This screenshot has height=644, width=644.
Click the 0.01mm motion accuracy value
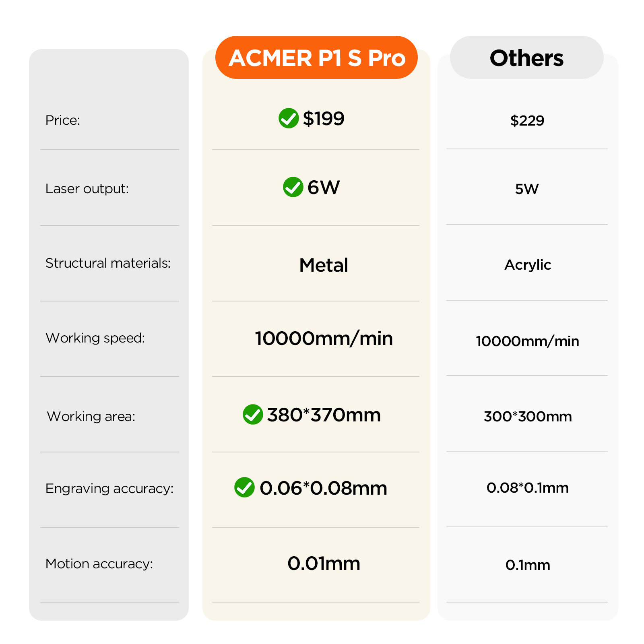[324, 563]
